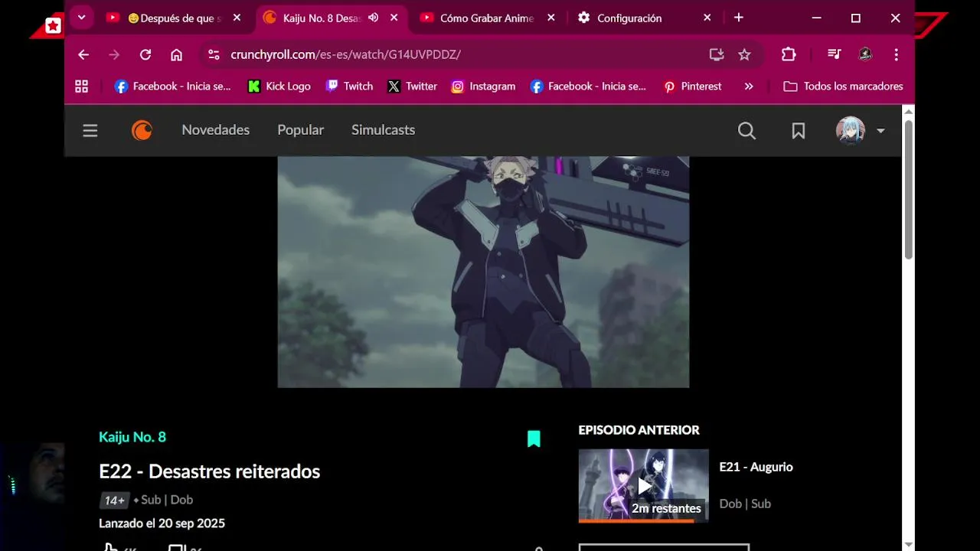Open the Kaiju No. 8 series link
This screenshot has height=551, width=980.
[132, 437]
